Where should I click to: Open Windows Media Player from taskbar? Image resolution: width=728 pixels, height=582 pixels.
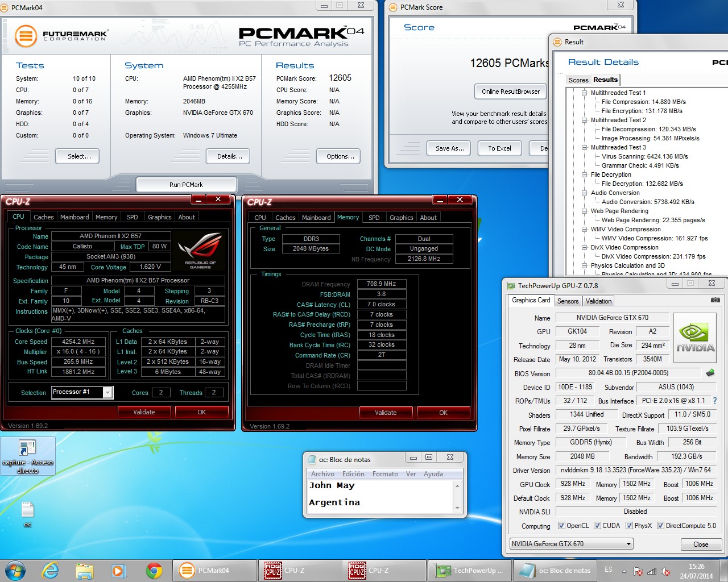[118, 571]
